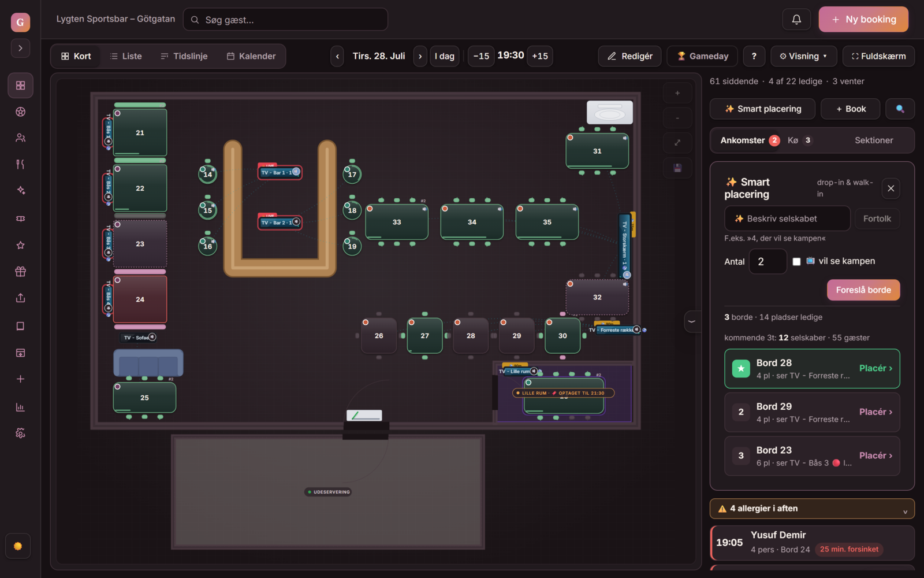Click Foreslå borde button
This screenshot has width=924, height=578.
pyautogui.click(x=863, y=290)
